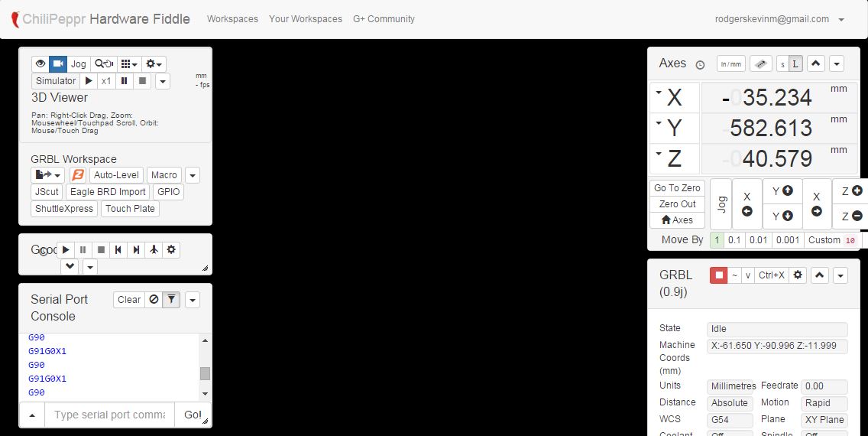Click the Auto-Level button
Screen dimensions: 868x436
click(x=116, y=175)
